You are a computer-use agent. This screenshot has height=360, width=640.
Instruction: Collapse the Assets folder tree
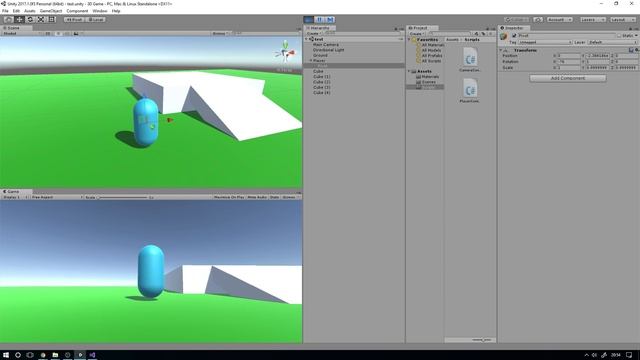409,71
